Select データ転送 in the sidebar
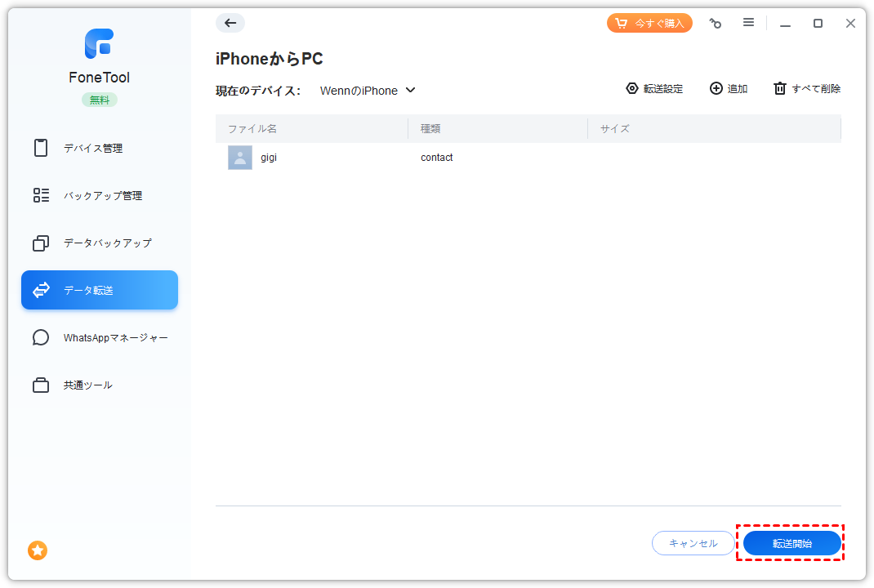Image resolution: width=874 pixels, height=588 pixels. (100, 290)
